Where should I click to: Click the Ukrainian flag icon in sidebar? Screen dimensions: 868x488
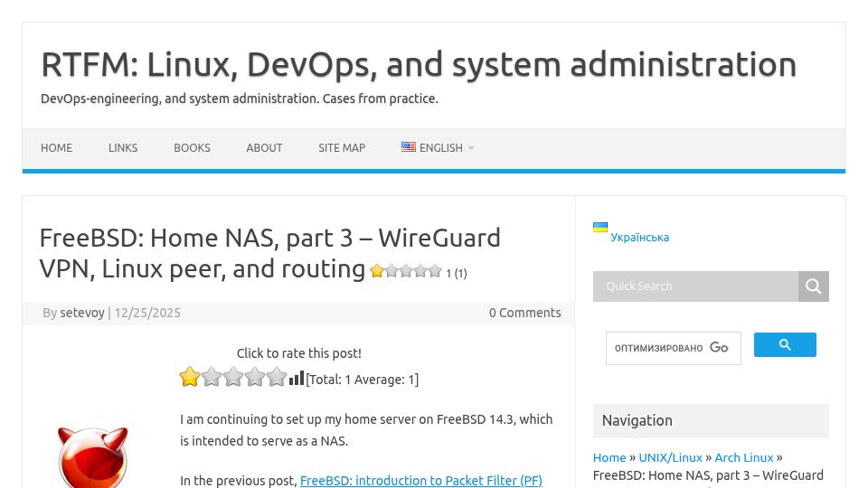(x=600, y=228)
